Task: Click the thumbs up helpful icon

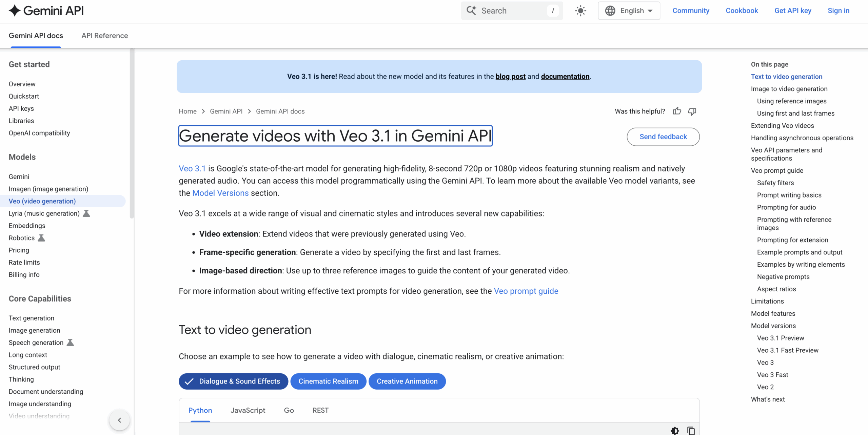Action: [677, 111]
